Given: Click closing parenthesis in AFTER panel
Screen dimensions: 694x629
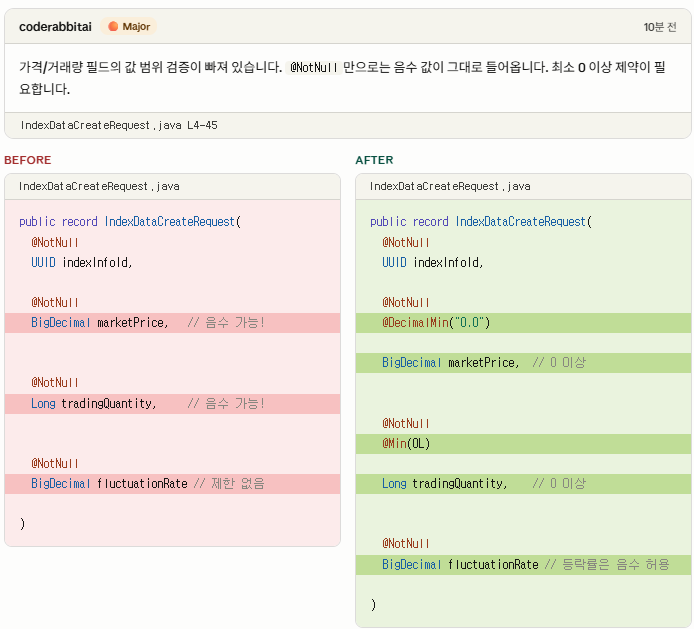Looking at the screenshot, I should coord(373,605).
